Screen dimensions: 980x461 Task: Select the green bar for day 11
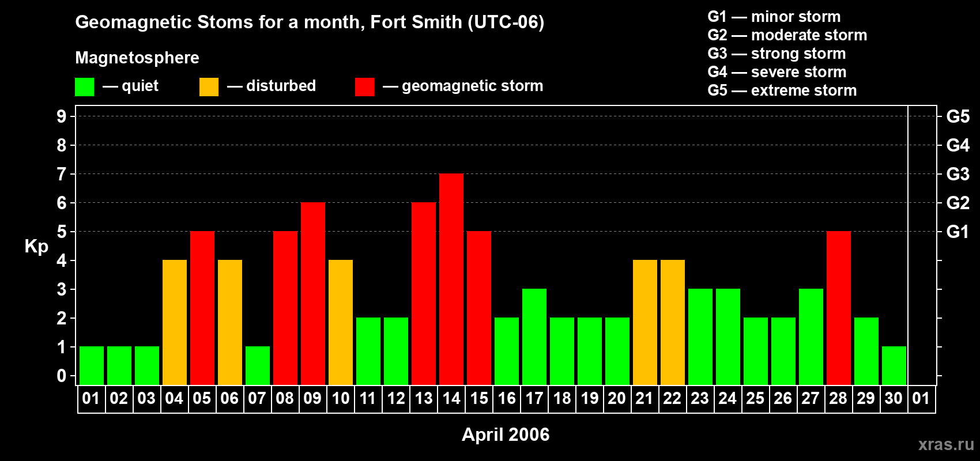pyautogui.click(x=368, y=352)
